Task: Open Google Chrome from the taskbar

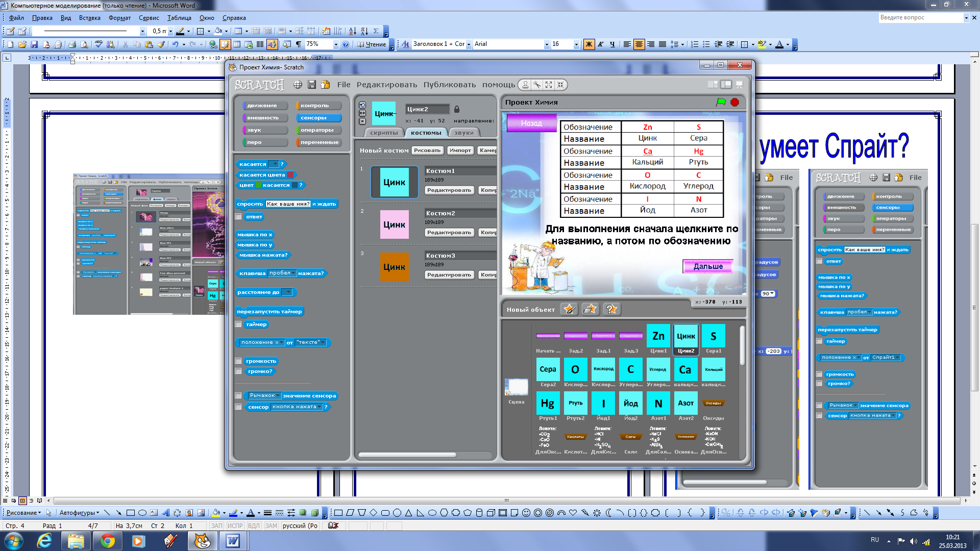Action: (107, 541)
